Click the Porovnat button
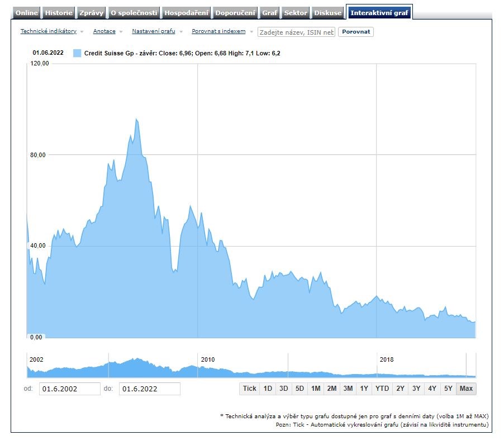Screen dimensions: 504x440 click(356, 32)
